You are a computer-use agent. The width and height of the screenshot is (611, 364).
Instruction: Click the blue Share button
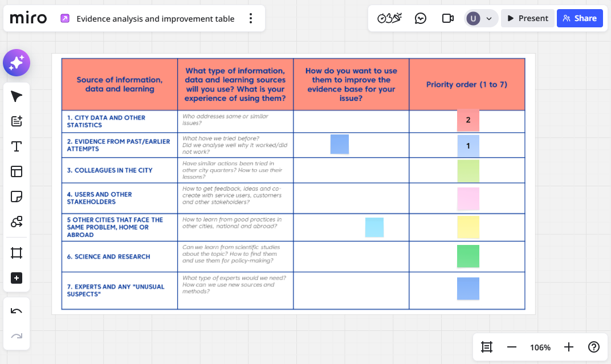[579, 18]
